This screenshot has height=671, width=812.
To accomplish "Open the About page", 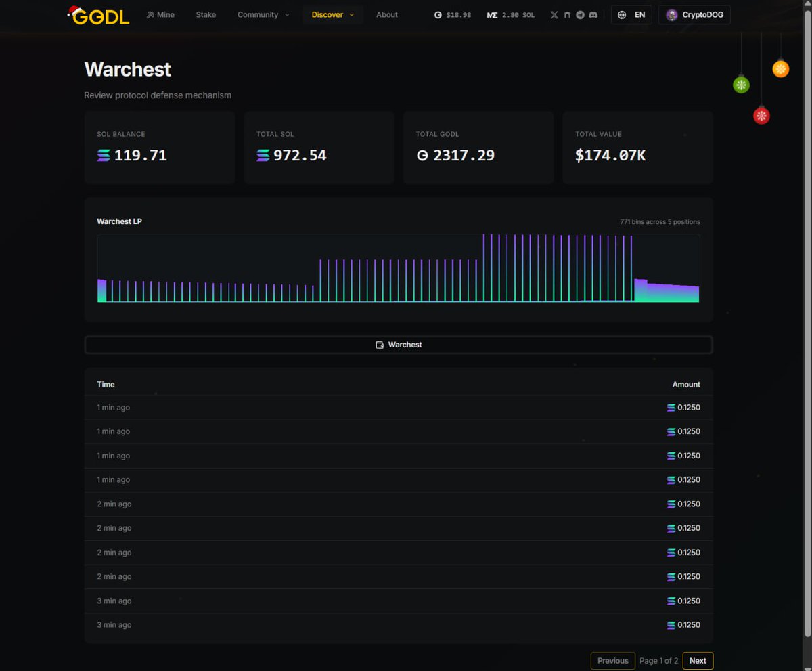I will point(387,15).
